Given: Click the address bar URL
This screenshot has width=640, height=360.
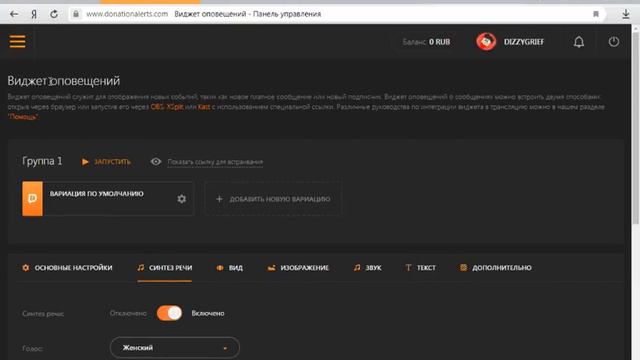Looking at the screenshot, I should click(x=127, y=14).
